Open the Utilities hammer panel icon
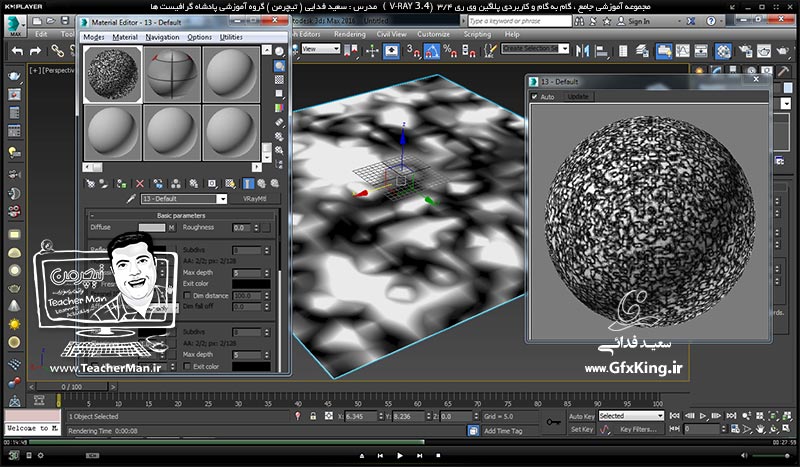Viewport: 800px width, 467px height. coord(783,71)
